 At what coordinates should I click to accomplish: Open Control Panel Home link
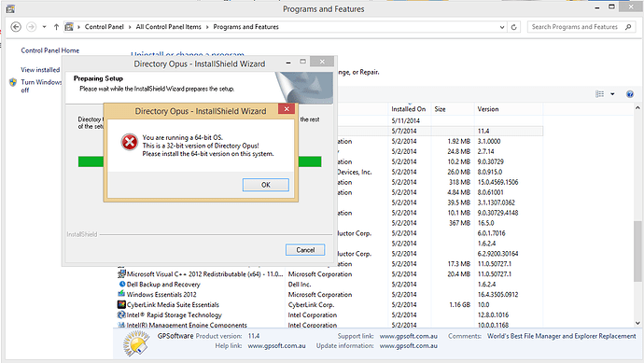point(50,50)
